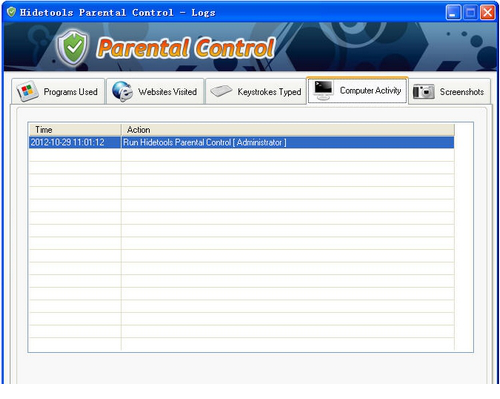The image size is (500, 399).
Task: Click the green shield icon in title bar
Action: (11, 12)
